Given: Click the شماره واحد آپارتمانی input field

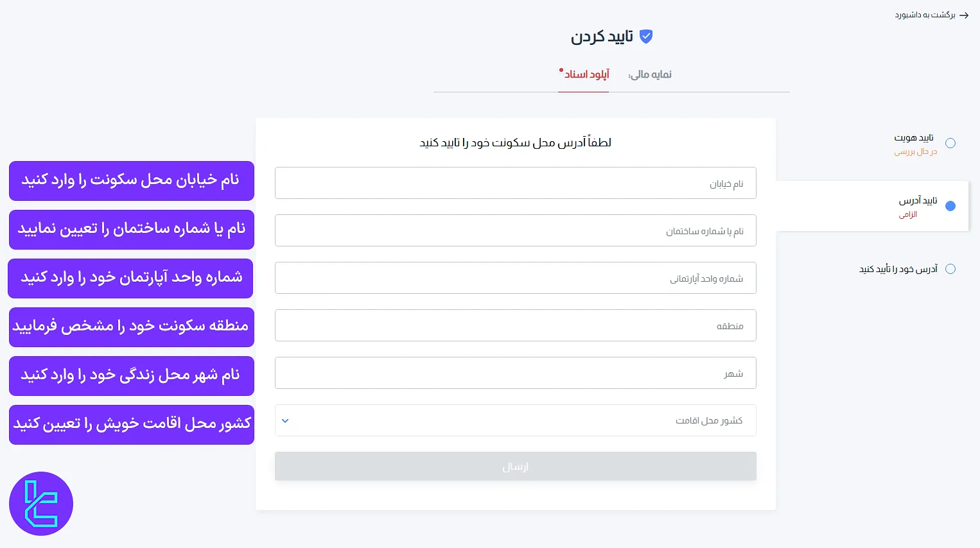Looking at the screenshot, I should 515,278.
